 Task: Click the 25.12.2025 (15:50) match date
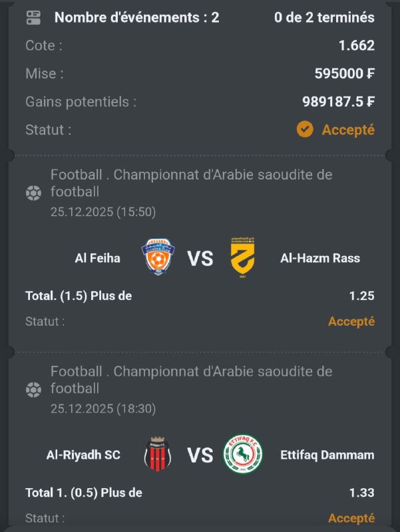pos(103,211)
